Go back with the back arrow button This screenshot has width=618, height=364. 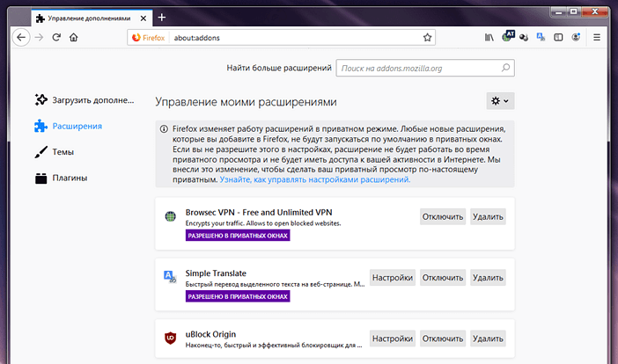pyautogui.click(x=21, y=38)
